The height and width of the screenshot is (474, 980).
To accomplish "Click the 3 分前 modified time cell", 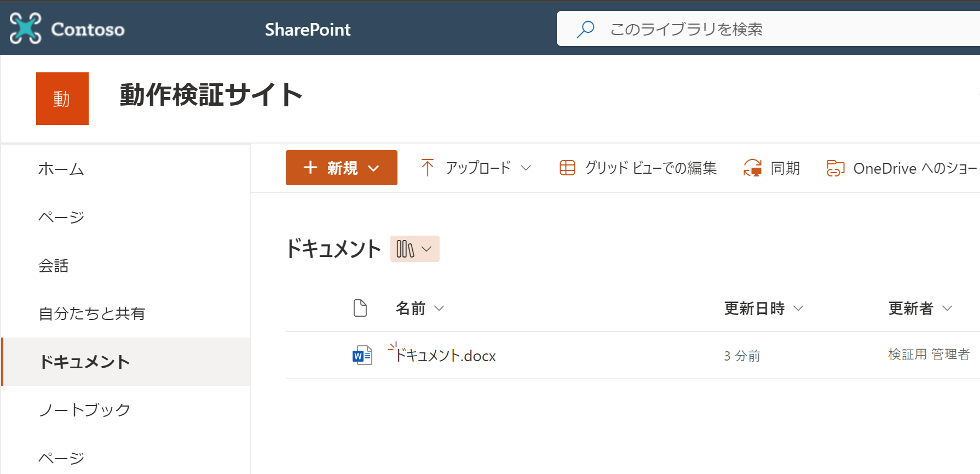I will pos(742,356).
